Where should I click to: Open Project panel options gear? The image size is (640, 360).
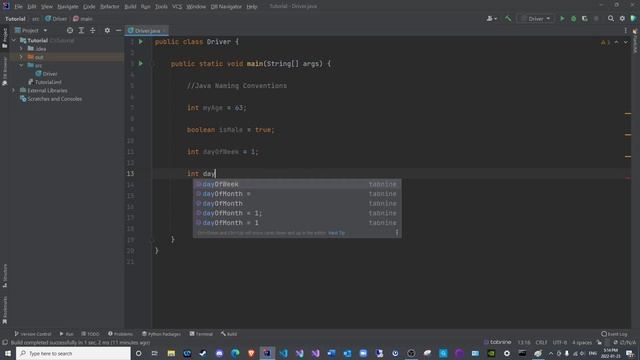click(x=107, y=31)
